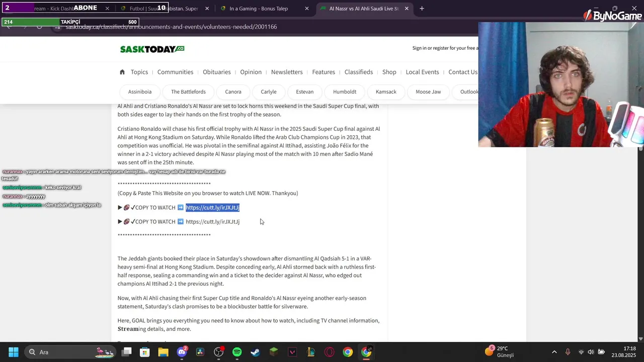Open Minecraft from the taskbar
The image size is (644, 362).
(274, 352)
